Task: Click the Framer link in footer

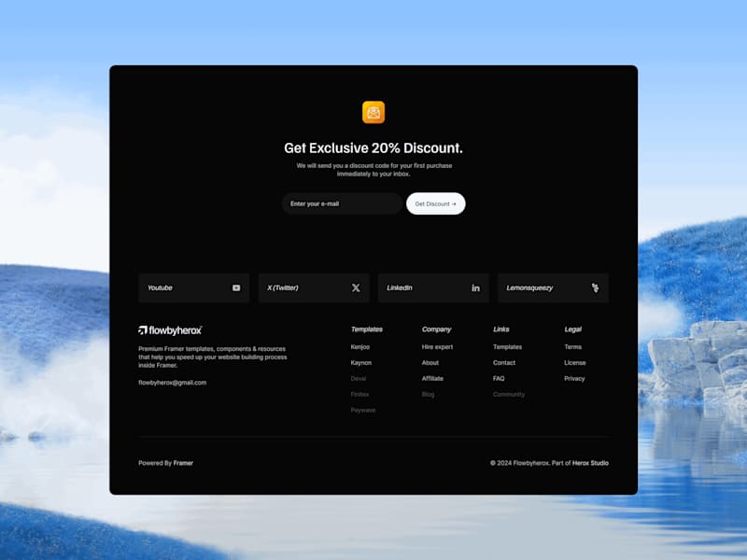Action: pos(183,463)
